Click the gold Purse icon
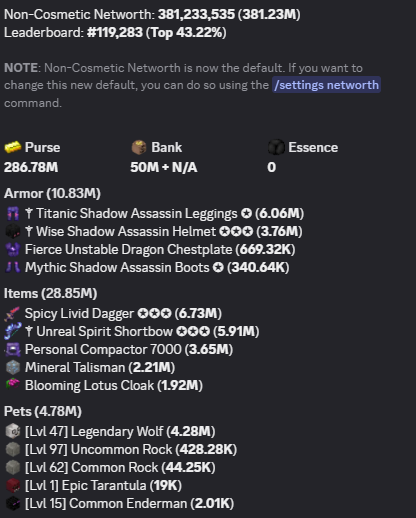The width and height of the screenshot is (416, 518). click(x=13, y=147)
